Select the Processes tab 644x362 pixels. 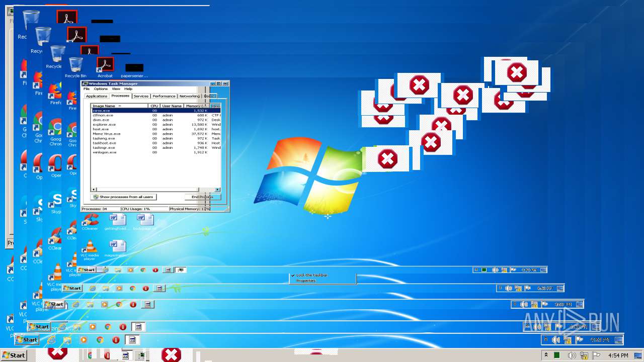point(120,96)
